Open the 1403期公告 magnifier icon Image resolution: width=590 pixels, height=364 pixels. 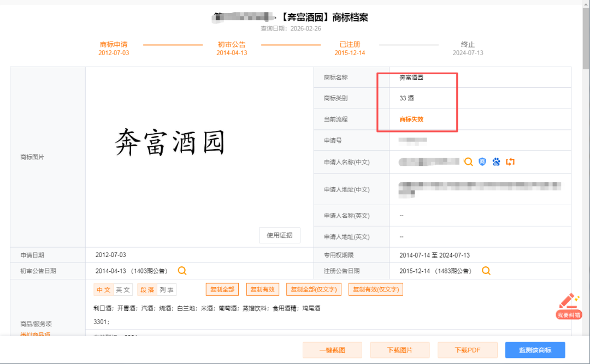point(182,270)
